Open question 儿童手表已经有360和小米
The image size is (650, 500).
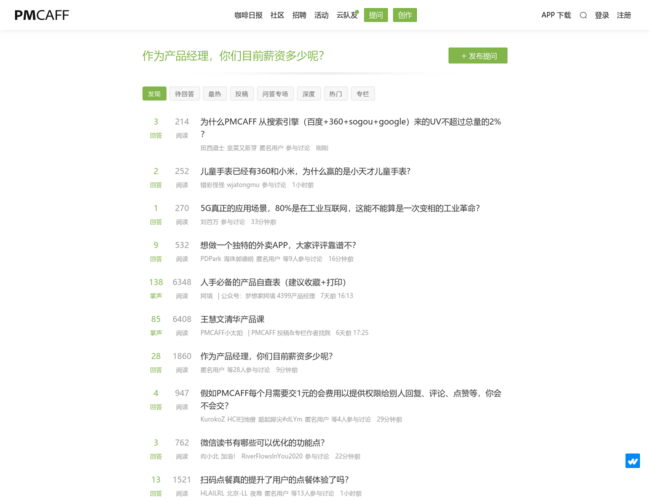coord(306,171)
